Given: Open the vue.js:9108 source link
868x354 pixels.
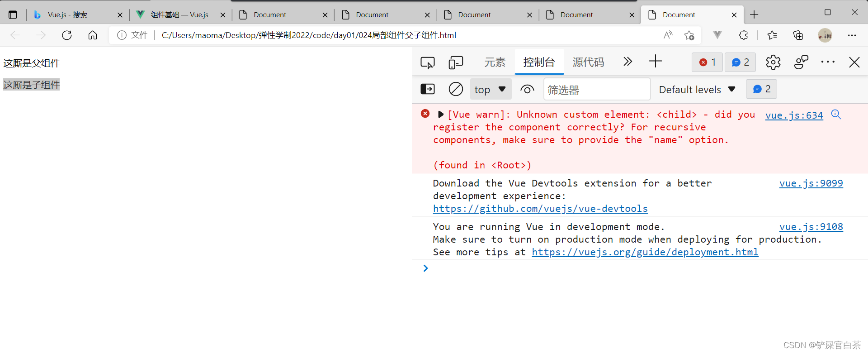Looking at the screenshot, I should 811,227.
